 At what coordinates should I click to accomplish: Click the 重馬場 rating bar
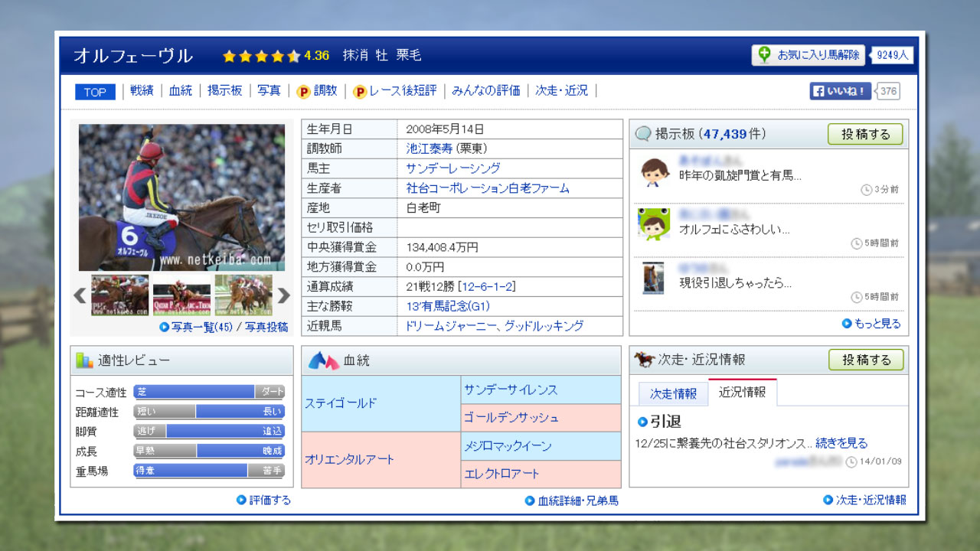[209, 471]
